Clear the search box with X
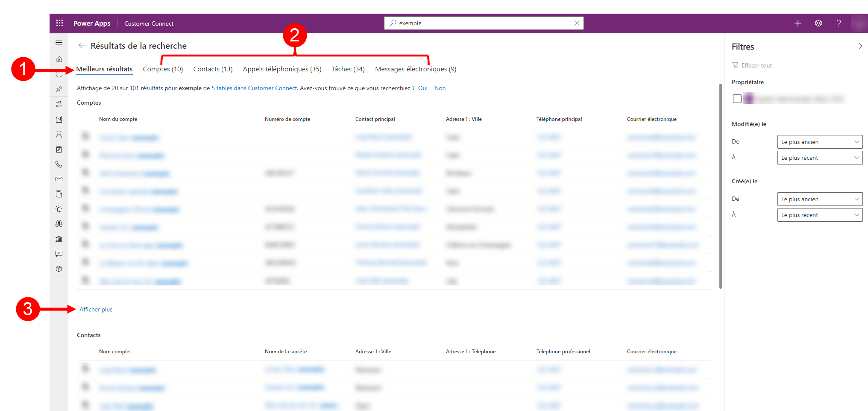 click(577, 23)
